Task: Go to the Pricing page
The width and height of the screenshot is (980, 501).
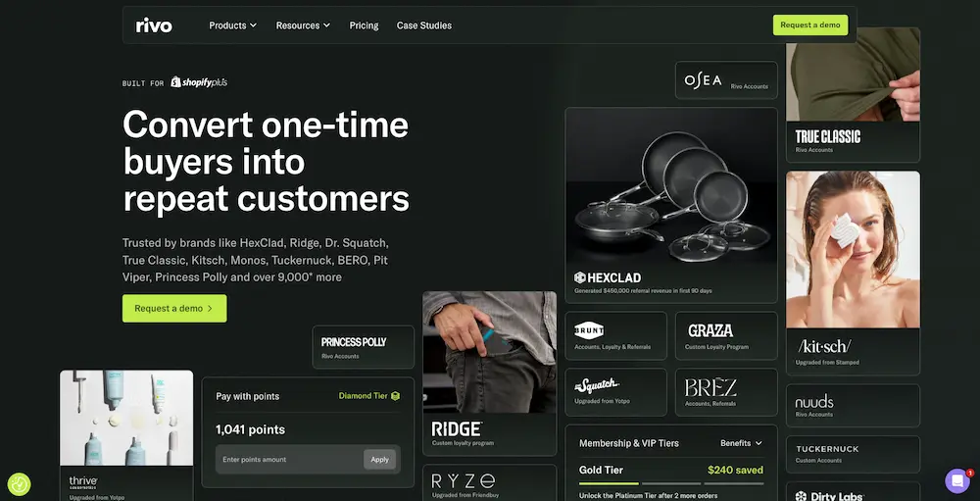Action: pos(364,25)
